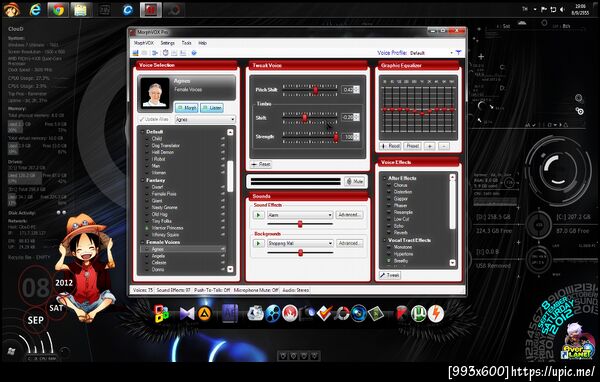Click the Timbre Strength slider handle

click(x=336, y=137)
